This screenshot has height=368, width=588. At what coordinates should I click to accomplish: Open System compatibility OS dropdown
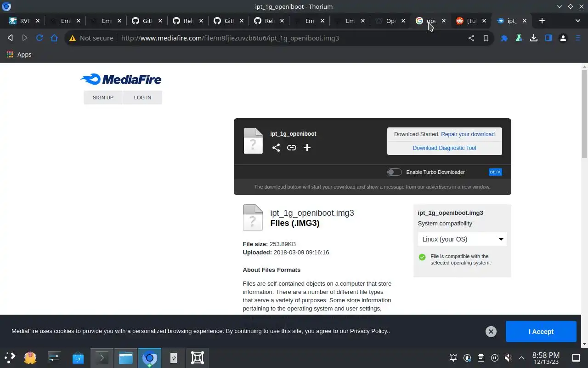[x=462, y=239]
